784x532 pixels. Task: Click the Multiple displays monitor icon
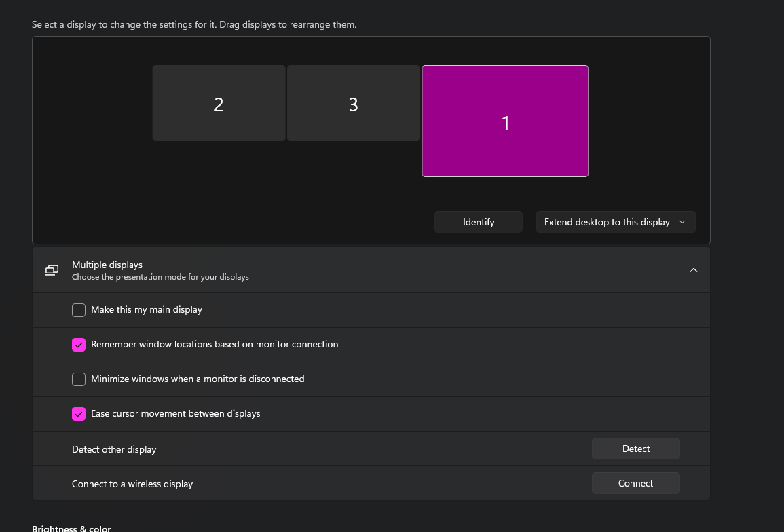coord(52,270)
